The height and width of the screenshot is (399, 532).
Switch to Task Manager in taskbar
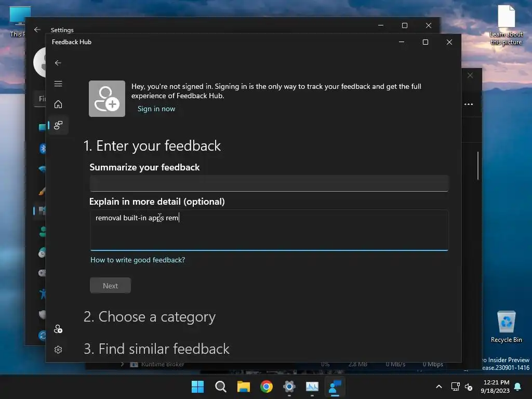(x=312, y=387)
